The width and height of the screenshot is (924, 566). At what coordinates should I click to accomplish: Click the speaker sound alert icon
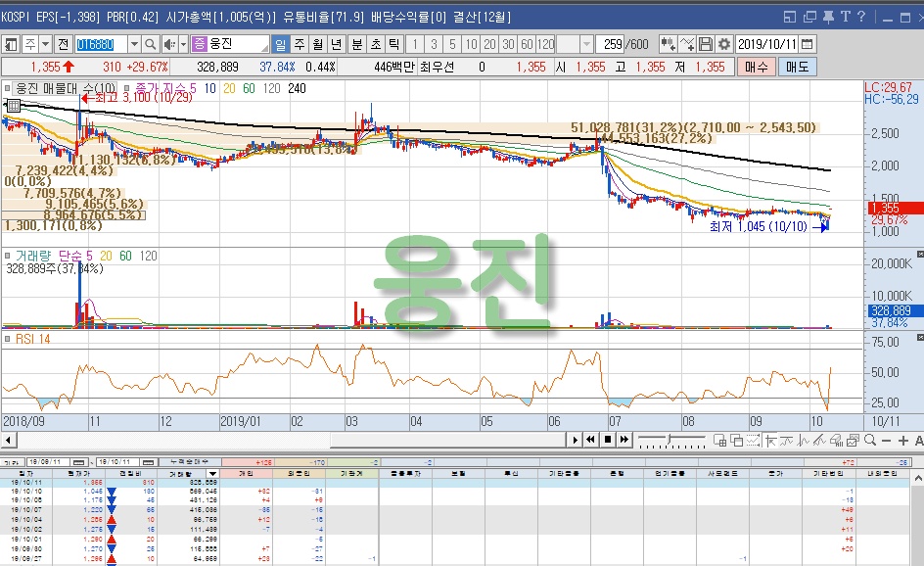[169, 44]
